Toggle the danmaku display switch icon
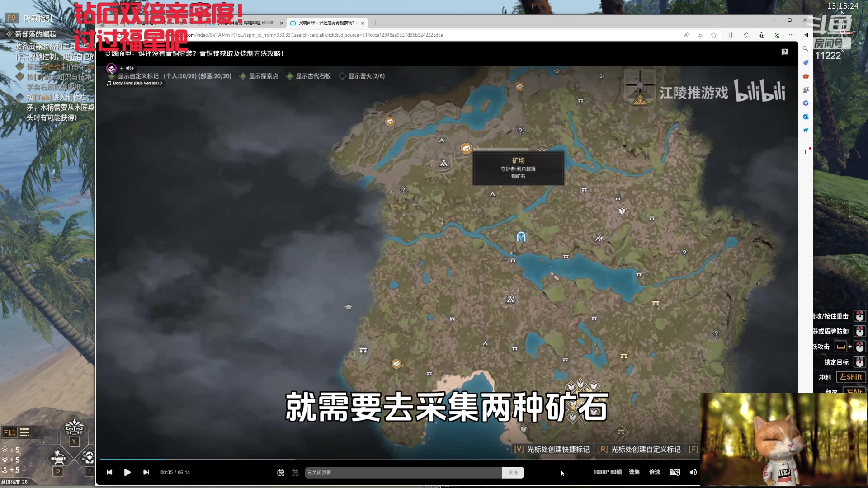868x488 pixels. click(281, 473)
